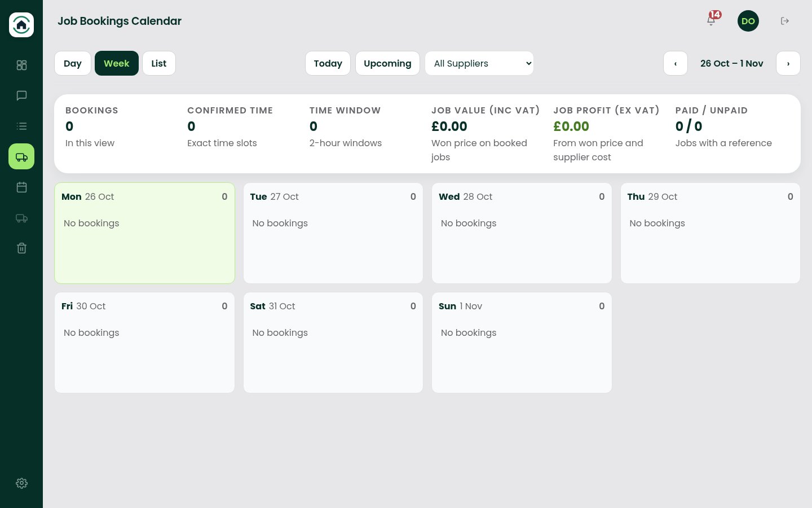Click '2-hour windows' subtitle text

(346, 143)
